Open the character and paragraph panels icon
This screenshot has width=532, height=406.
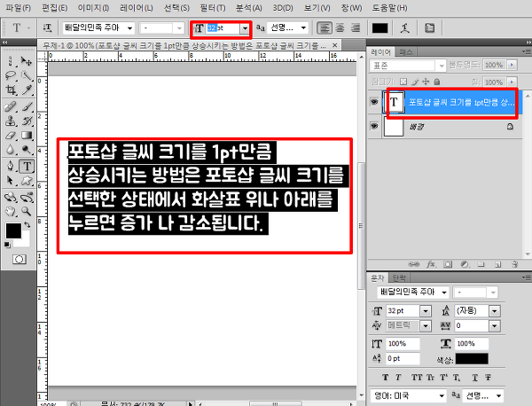(429, 27)
